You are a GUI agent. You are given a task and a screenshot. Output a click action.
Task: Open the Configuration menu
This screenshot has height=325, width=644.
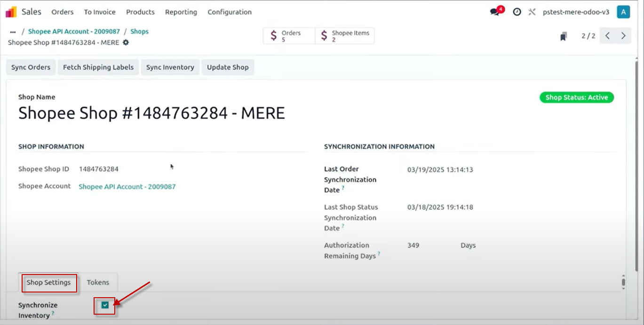pos(230,12)
